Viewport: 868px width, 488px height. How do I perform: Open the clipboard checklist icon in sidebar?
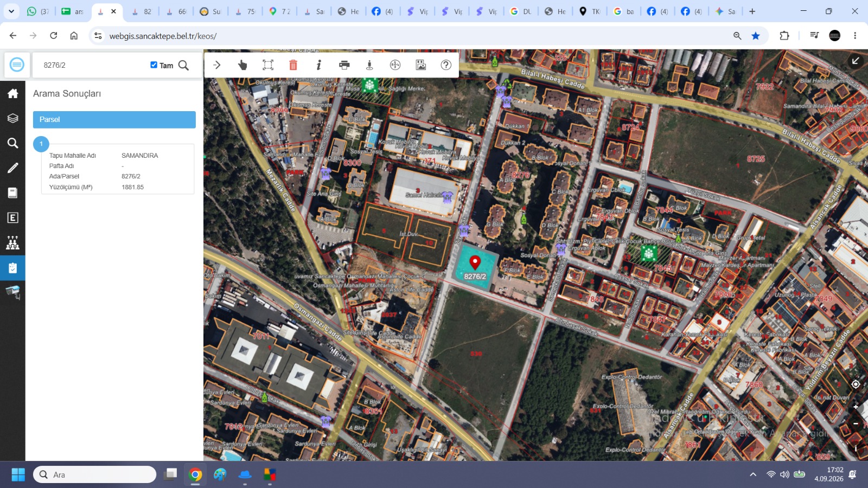pyautogui.click(x=12, y=268)
